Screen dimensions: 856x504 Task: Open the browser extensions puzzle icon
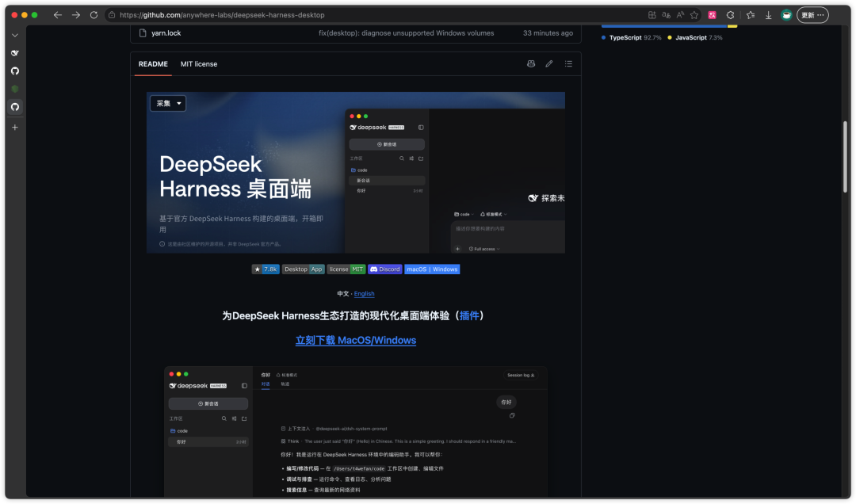pos(731,15)
